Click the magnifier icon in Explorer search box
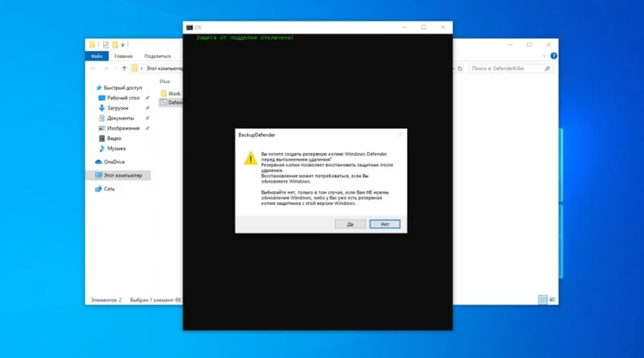Screen dimensions: 644x358 547,69
